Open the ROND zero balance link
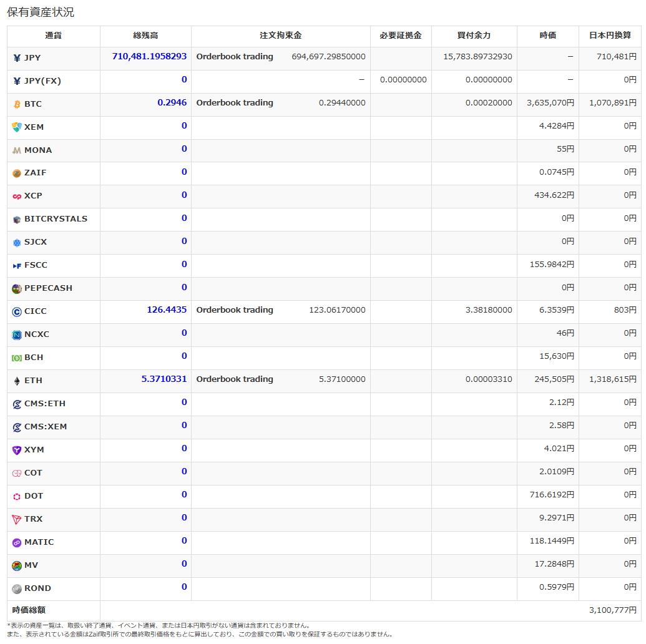This screenshot has width=646, height=644. (x=184, y=587)
